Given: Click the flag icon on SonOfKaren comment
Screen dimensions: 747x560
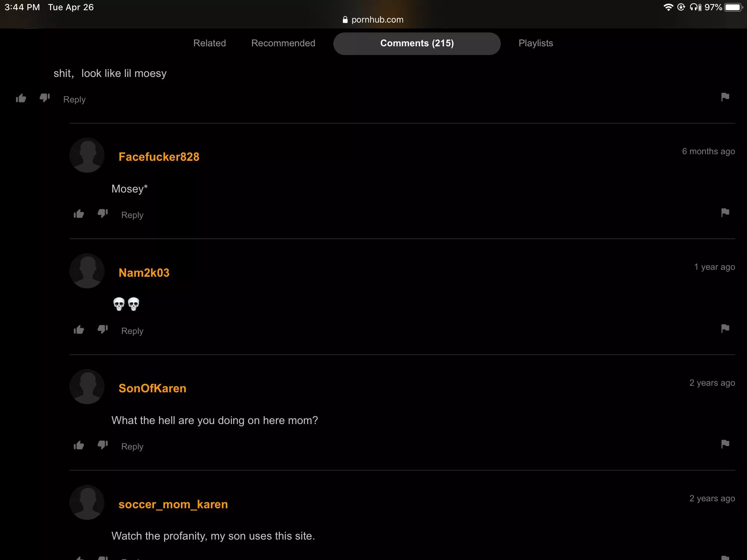Looking at the screenshot, I should [725, 444].
